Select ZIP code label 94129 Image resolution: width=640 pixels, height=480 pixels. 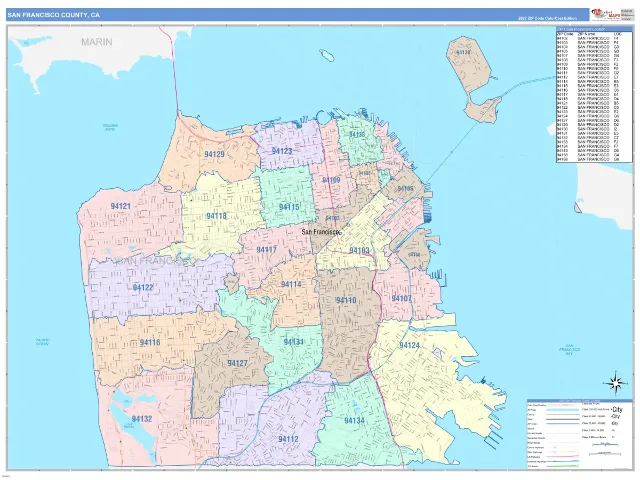tap(214, 154)
